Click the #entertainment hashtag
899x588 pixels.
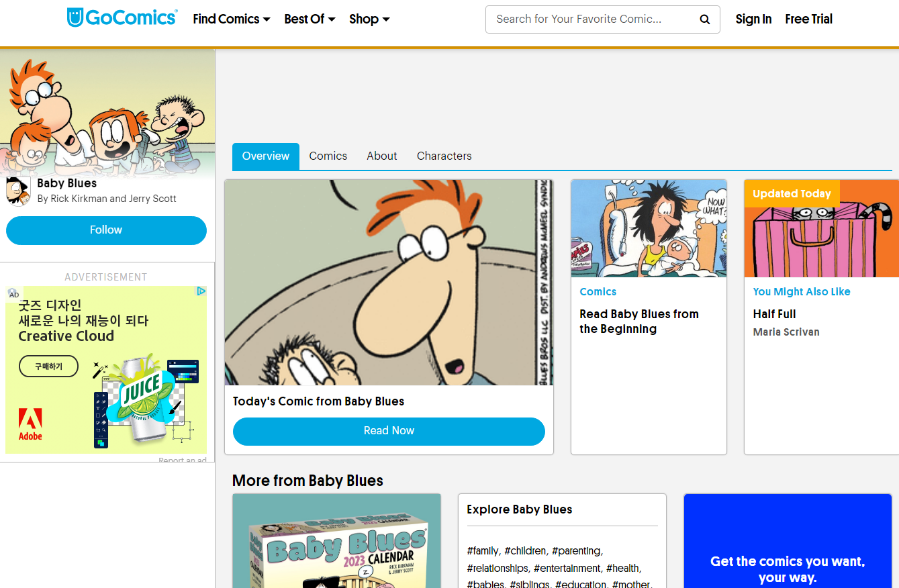(x=567, y=569)
